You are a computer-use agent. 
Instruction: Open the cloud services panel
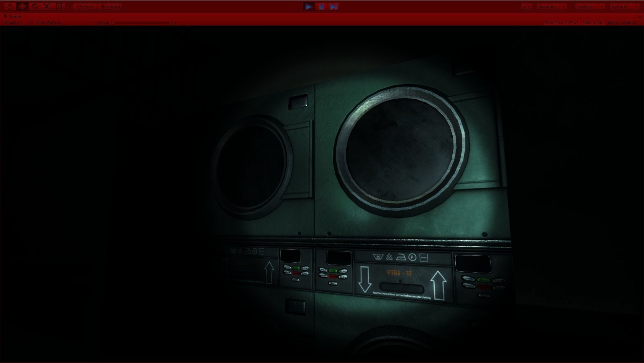coord(527,7)
